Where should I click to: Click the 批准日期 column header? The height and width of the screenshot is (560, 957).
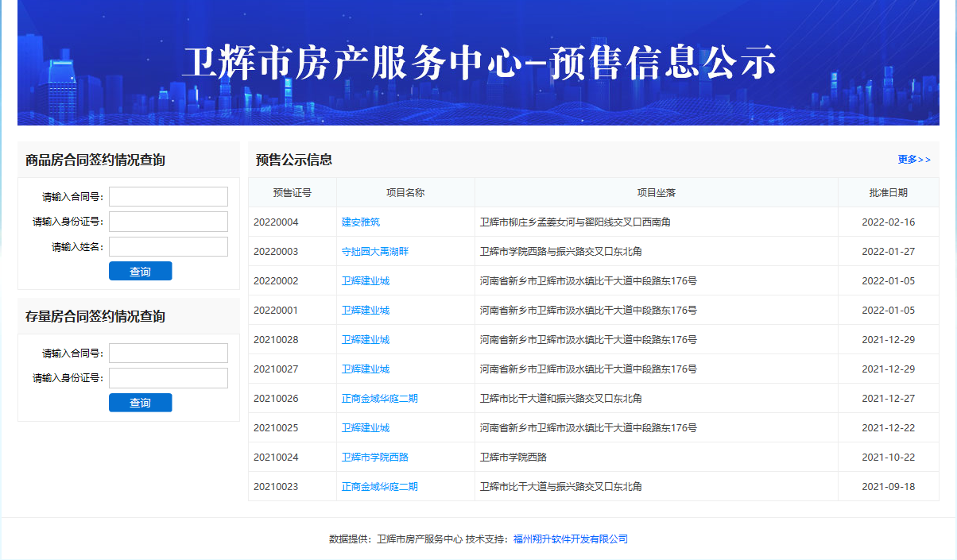point(888,193)
